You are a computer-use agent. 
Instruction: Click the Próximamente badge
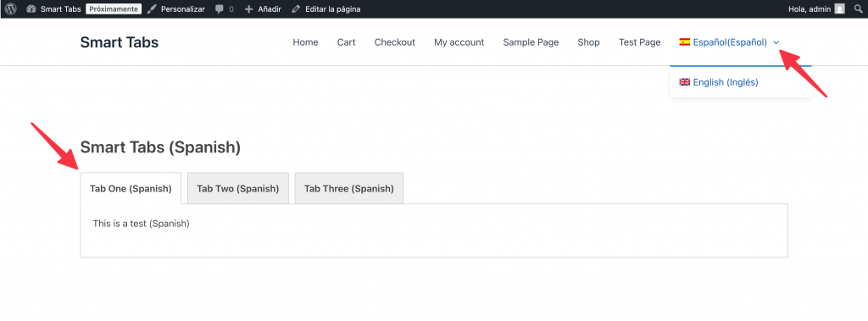point(114,8)
